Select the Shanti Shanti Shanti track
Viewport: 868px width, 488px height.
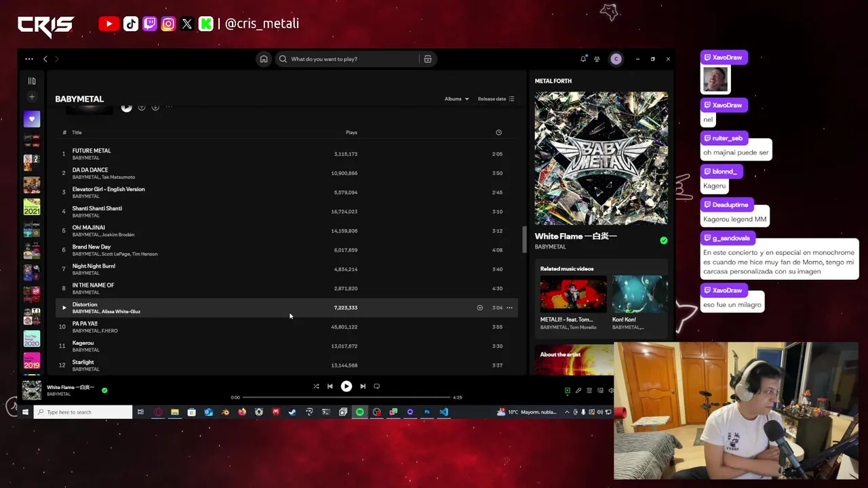pos(286,211)
